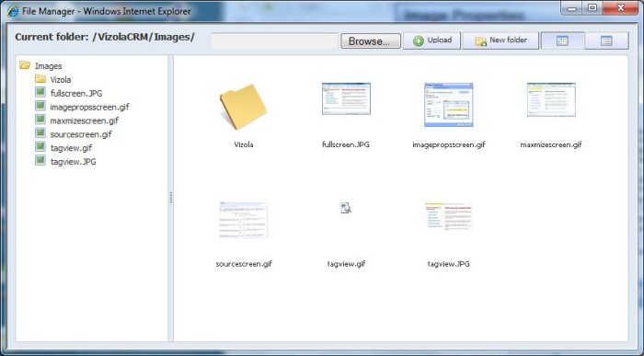Click the image icon beside tagview.gif in tree
The height and width of the screenshot is (356, 644).
(x=40, y=146)
